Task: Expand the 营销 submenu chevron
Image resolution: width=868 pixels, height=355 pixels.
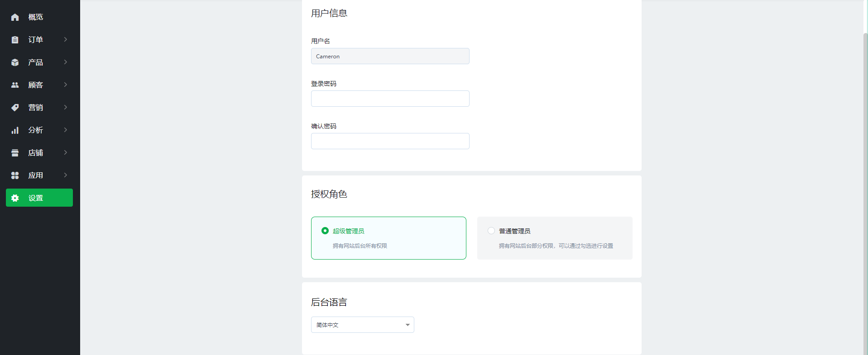Action: pyautogui.click(x=66, y=107)
